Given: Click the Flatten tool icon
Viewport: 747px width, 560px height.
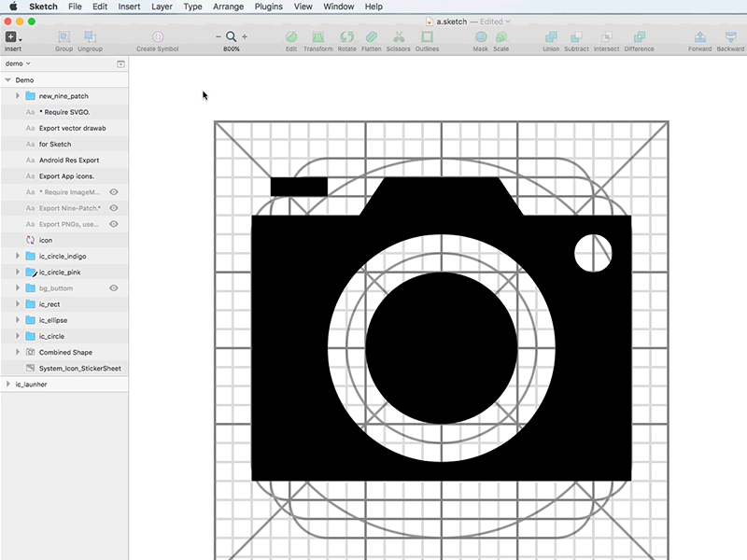Looking at the screenshot, I should (x=371, y=37).
